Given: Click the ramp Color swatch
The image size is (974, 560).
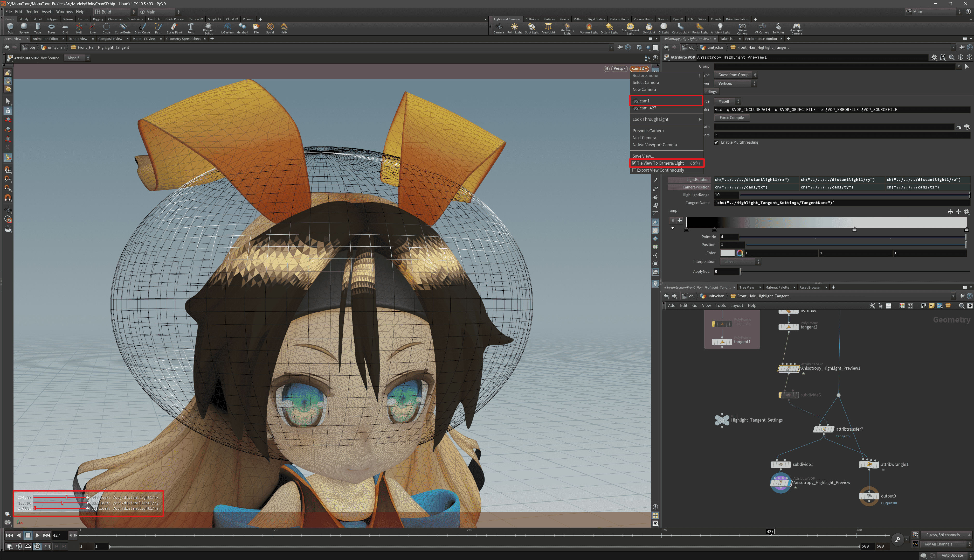Looking at the screenshot, I should click(x=727, y=253).
